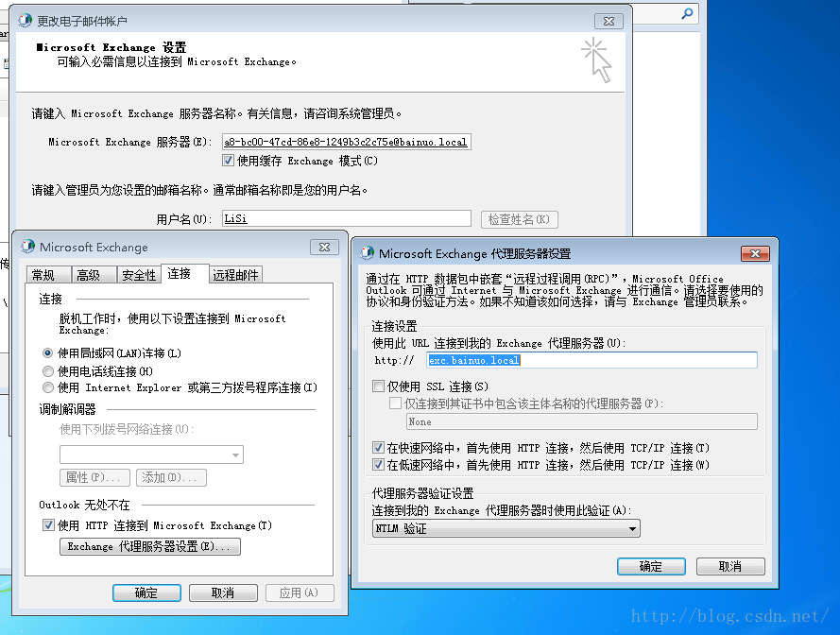
Task: Click 取消 in the proxy settings dialog
Action: 730,566
